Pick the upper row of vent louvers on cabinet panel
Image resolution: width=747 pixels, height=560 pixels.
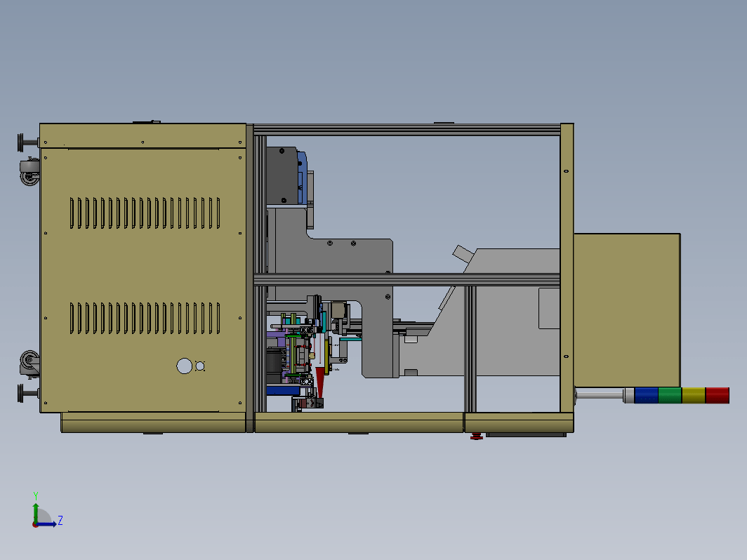145,213
